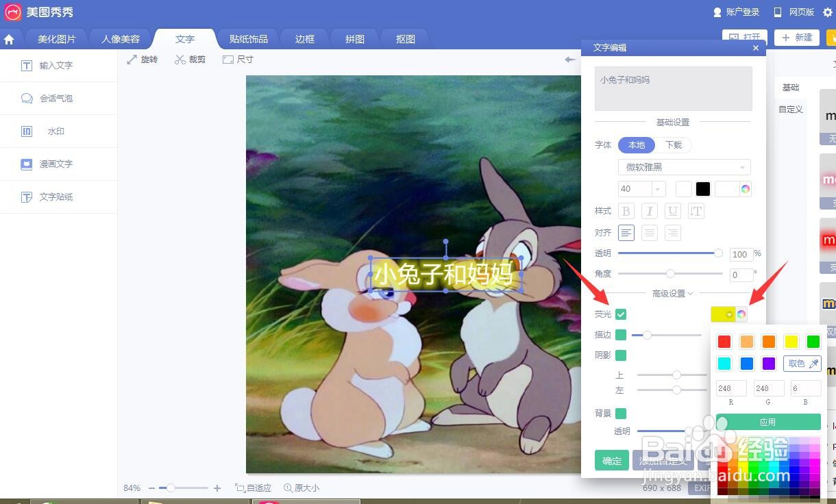Viewport: 836px width, 504px height.
Task: Open the glow color wheel picker
Action: [x=741, y=314]
